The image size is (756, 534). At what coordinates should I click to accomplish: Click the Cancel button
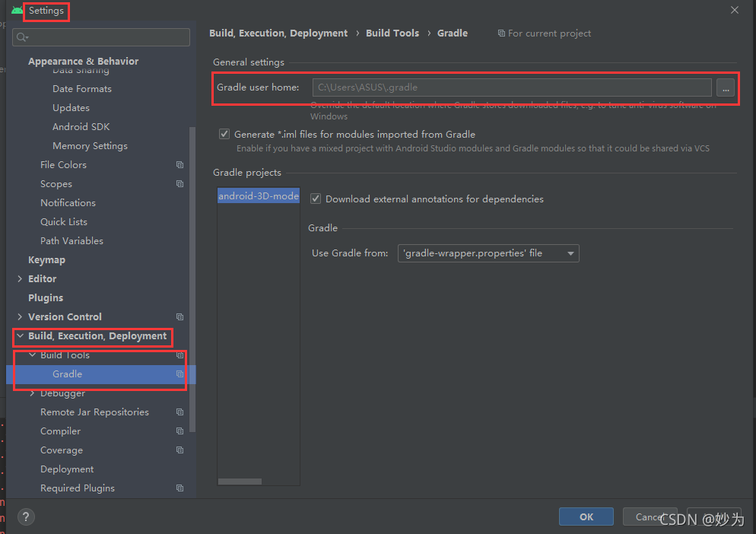tap(650, 517)
